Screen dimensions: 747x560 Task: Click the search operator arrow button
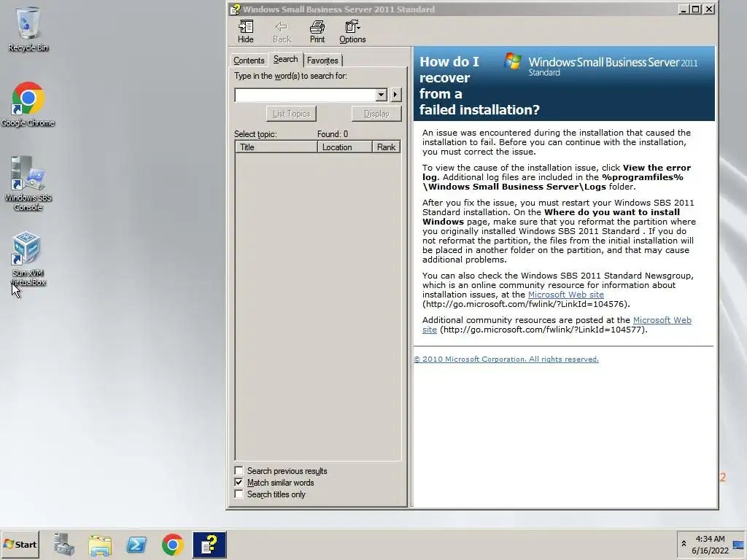pyautogui.click(x=395, y=95)
